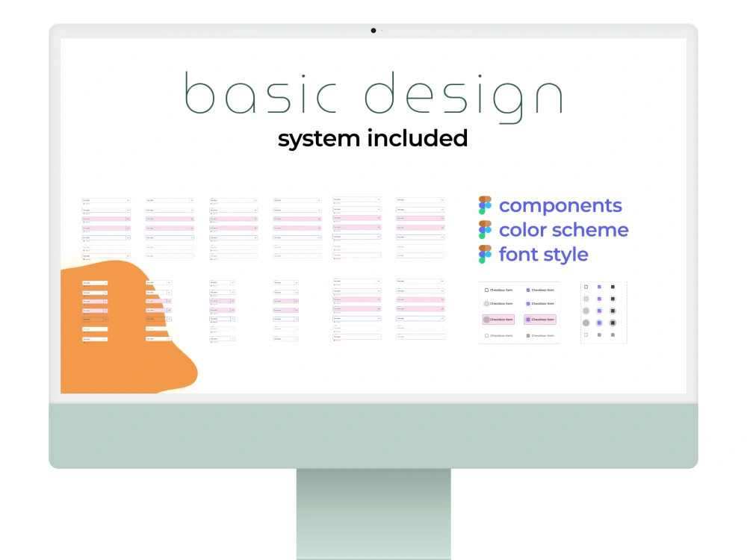Click the disabled gray unchecked "Checkbox item"
Screen dimensions: 747x560
(486, 336)
